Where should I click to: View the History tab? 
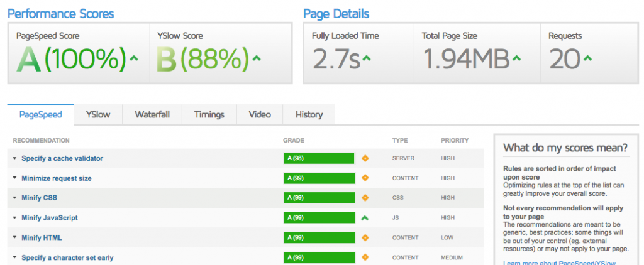[x=309, y=114]
